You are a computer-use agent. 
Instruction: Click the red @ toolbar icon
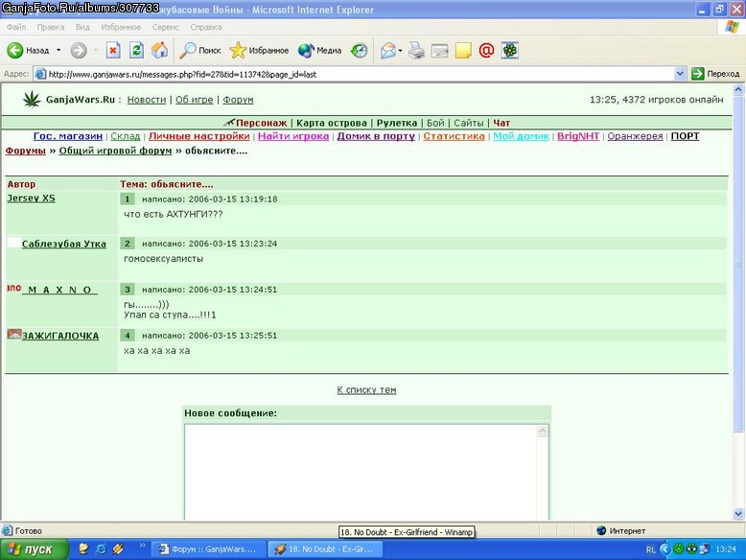(486, 50)
